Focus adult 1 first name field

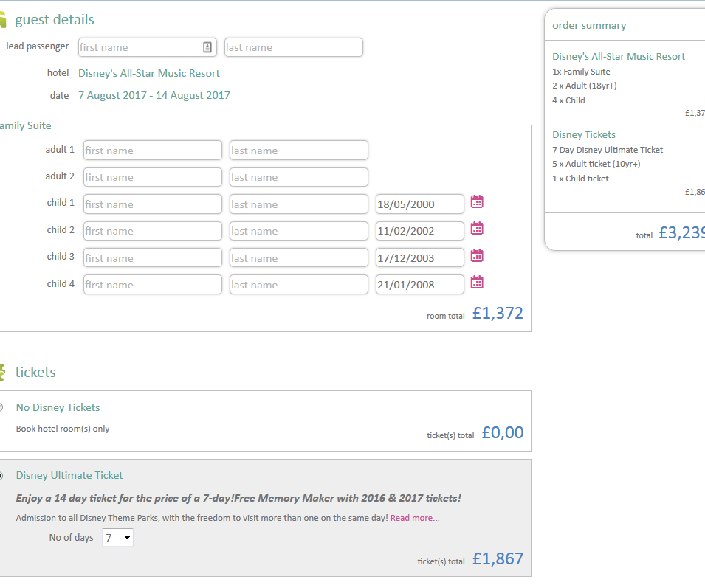152,151
